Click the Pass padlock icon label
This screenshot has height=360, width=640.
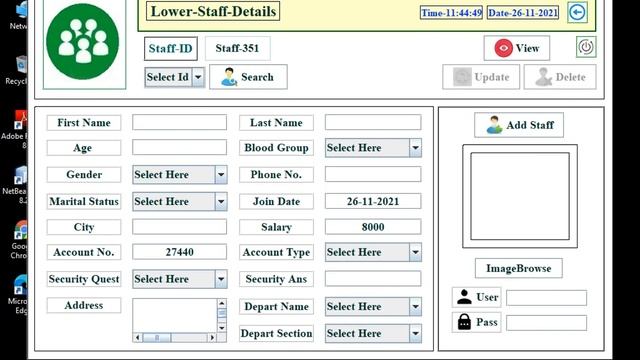click(x=476, y=322)
